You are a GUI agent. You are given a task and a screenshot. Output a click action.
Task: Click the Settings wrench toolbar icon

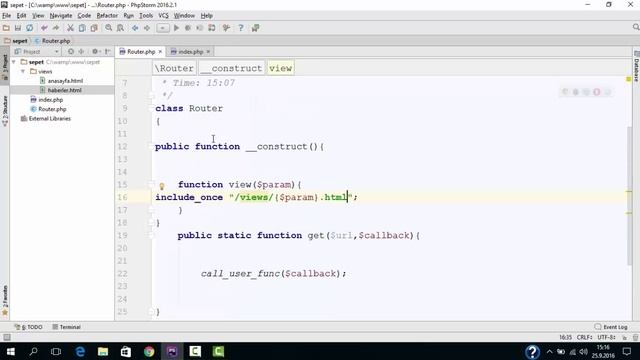(226, 28)
